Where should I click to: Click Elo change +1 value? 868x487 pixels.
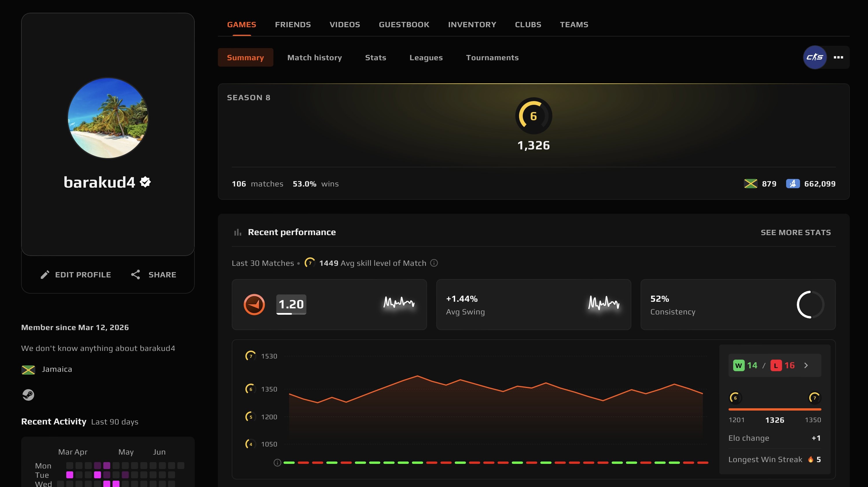click(x=816, y=438)
